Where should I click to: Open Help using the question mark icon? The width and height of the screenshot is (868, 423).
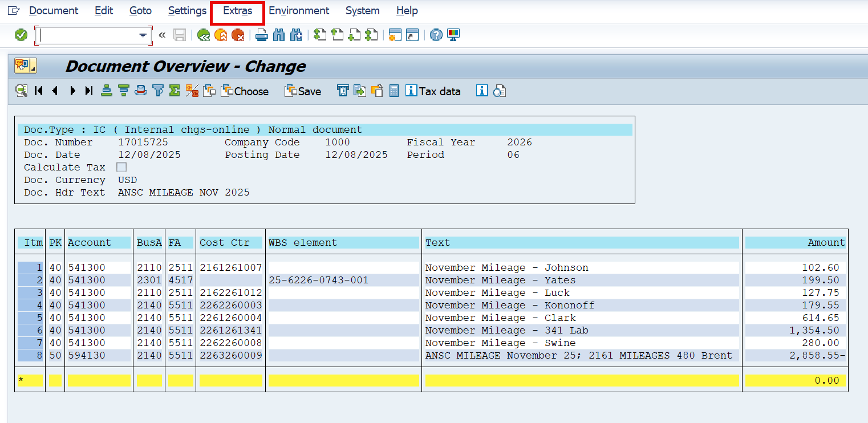(x=435, y=35)
